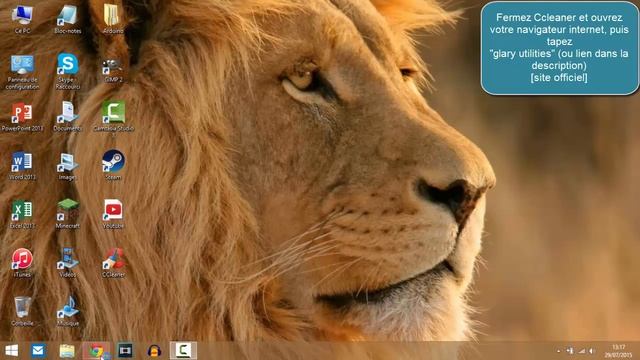Viewport: 640px width, 360px height.
Task: Select the Steam desktop icon
Action: [x=113, y=164]
